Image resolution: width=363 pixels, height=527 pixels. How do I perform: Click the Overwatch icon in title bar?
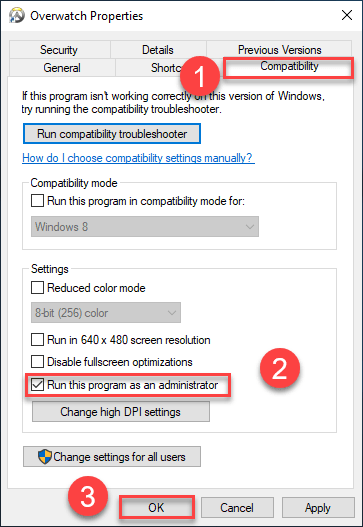(16, 15)
